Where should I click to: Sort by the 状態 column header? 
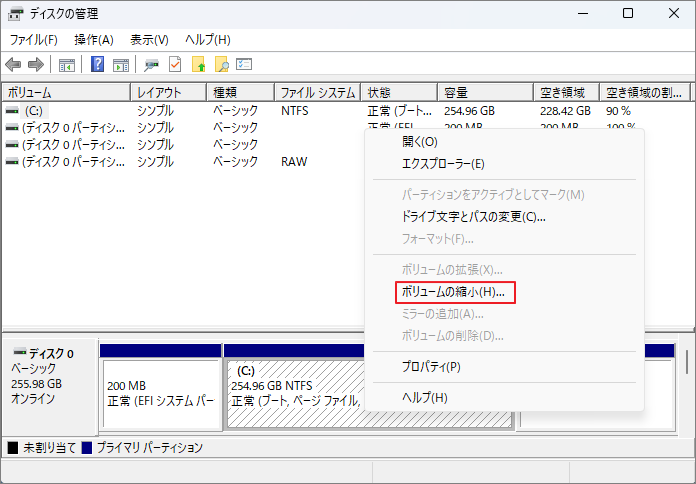(399, 92)
